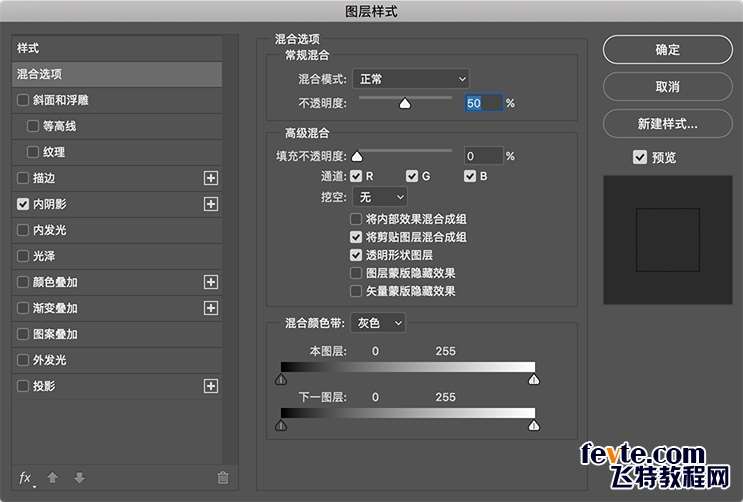The height and width of the screenshot is (502, 743).
Task: Click plus icon next to 渐变叠加
Action: coord(211,308)
